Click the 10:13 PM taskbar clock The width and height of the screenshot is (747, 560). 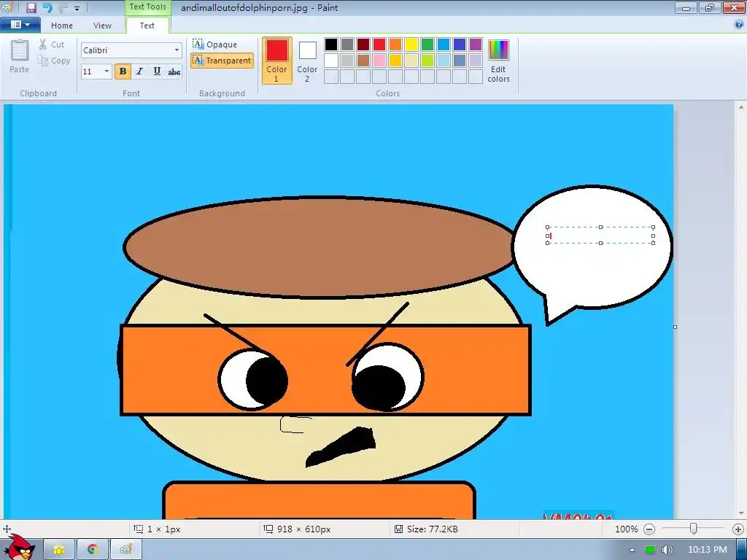(708, 550)
